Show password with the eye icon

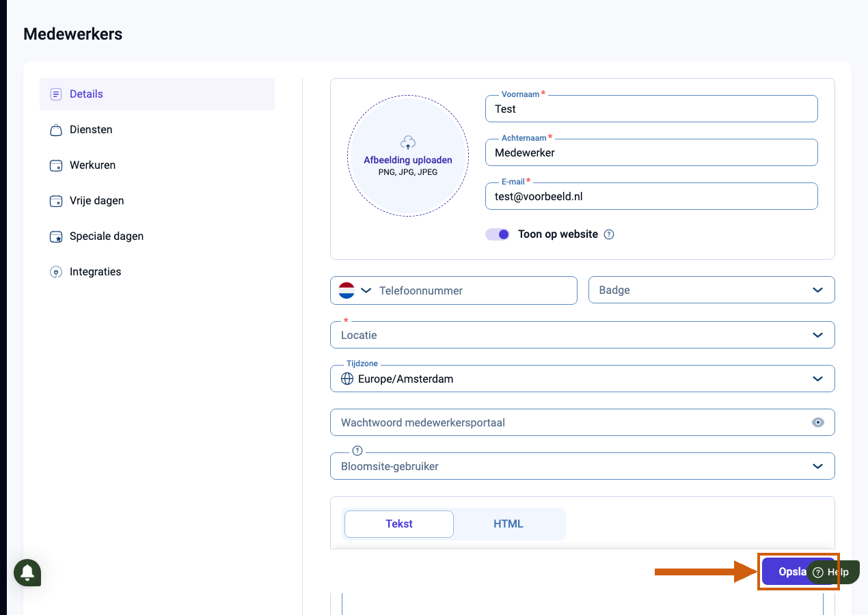pos(818,422)
